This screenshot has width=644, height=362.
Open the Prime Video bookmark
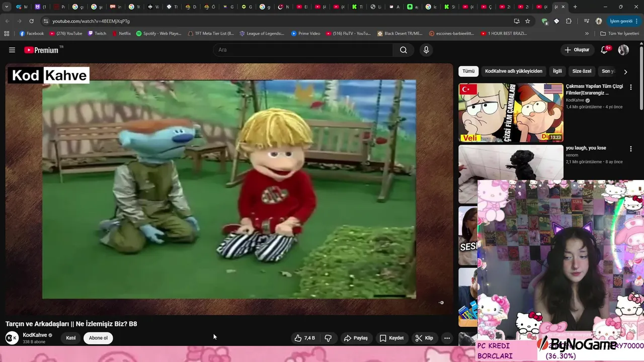(305, 34)
